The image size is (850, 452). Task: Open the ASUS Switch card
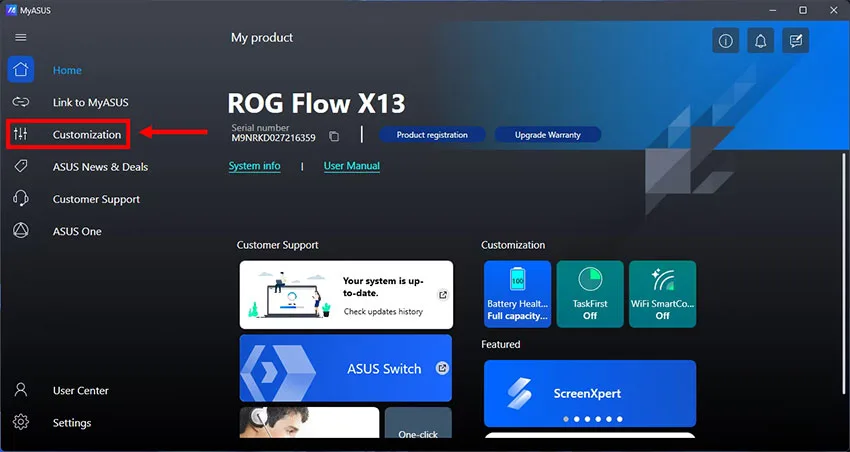pyautogui.click(x=346, y=368)
